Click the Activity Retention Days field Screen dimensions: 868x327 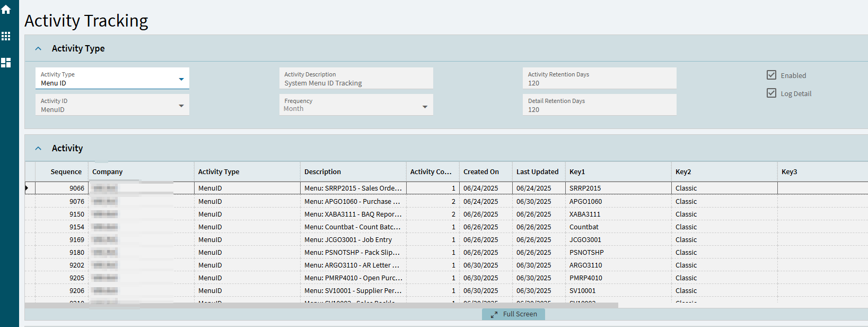coord(599,79)
